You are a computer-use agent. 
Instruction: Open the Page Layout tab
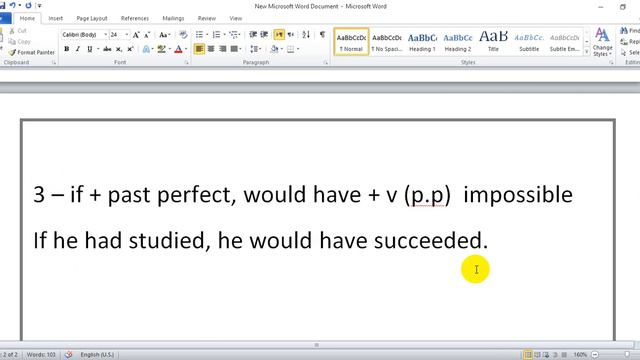(x=92, y=18)
